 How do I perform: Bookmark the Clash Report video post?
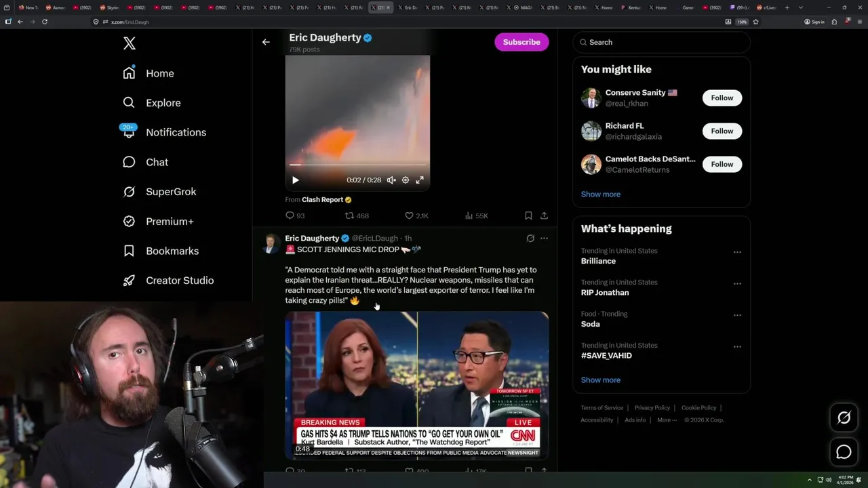click(x=528, y=216)
